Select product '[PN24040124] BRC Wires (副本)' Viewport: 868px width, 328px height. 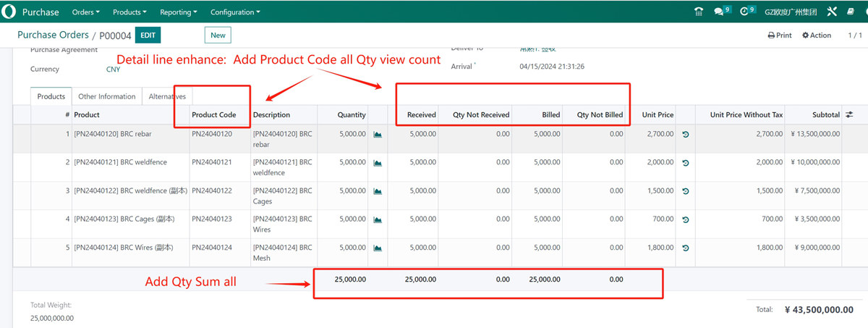tap(124, 248)
